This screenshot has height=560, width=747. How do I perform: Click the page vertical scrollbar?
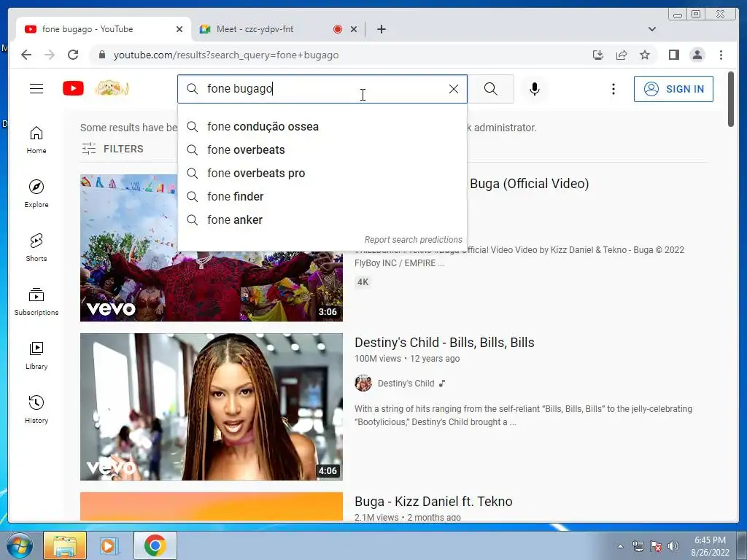click(x=731, y=99)
